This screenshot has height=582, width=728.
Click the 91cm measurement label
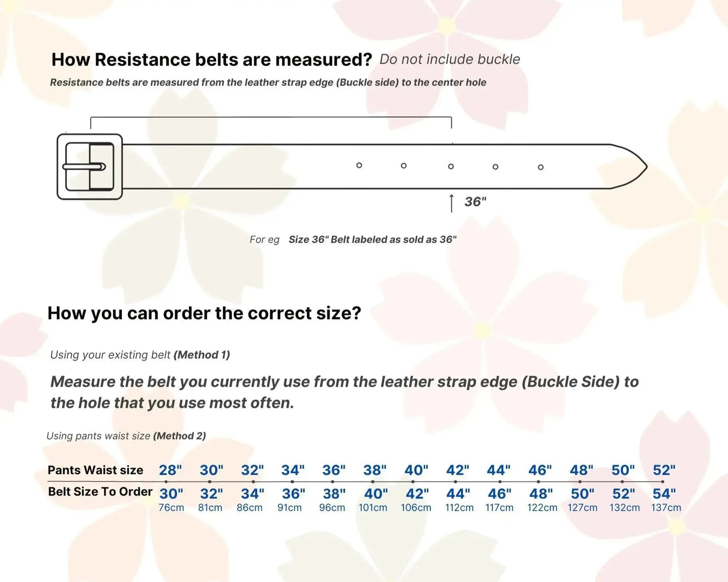pyautogui.click(x=290, y=507)
